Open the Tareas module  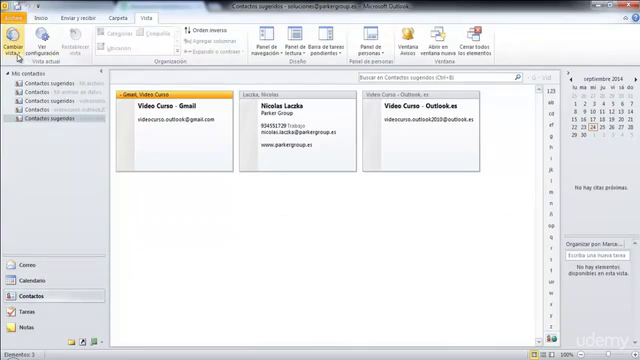coord(54,311)
